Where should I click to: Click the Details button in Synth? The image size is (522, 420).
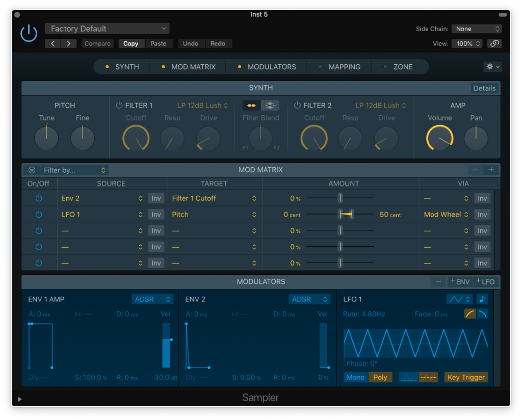click(484, 88)
